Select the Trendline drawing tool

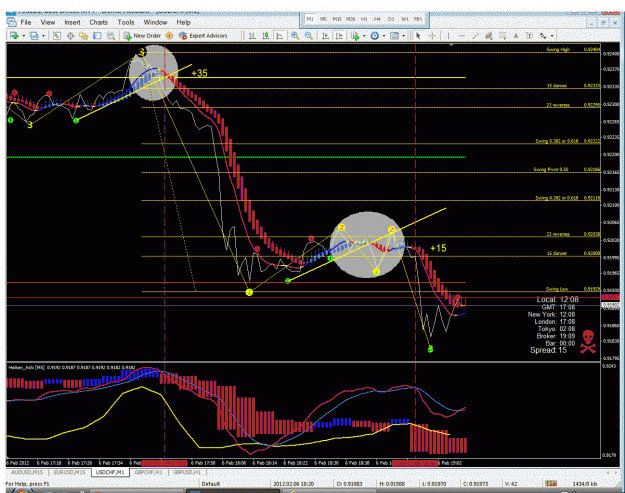476,36
